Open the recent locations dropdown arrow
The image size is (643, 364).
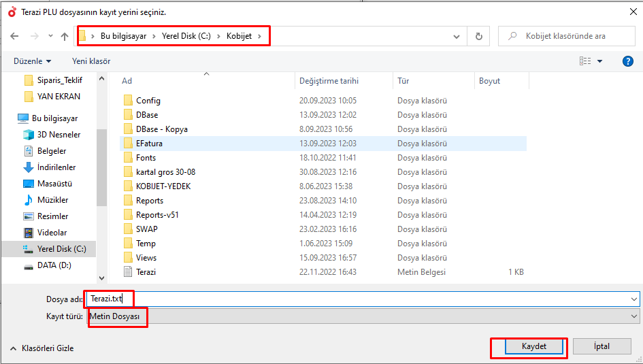[x=50, y=36]
